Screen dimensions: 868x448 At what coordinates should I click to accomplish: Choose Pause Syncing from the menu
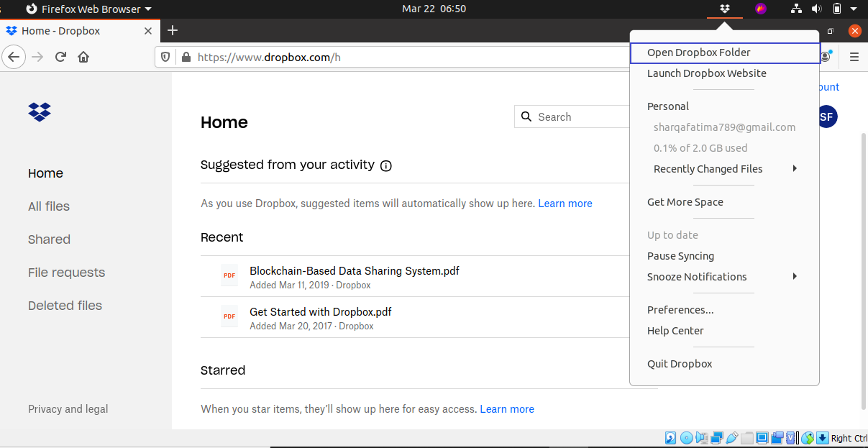tap(725, 256)
